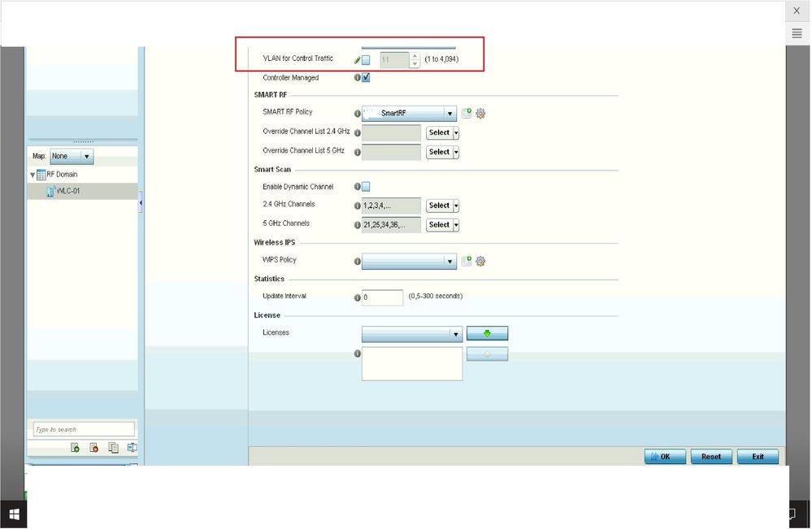812x529 pixels.
Task: Click the create new SMART RF Policy icon
Action: 467,114
